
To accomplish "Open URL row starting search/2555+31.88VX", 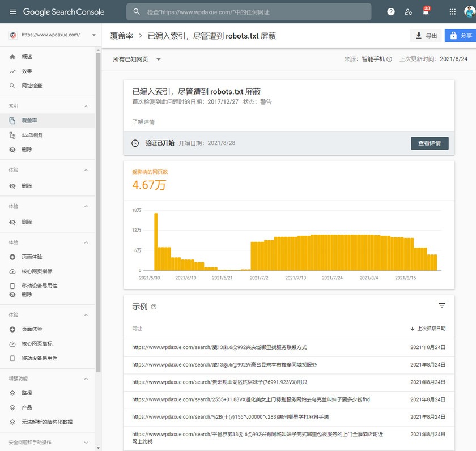I will click(288, 399).
